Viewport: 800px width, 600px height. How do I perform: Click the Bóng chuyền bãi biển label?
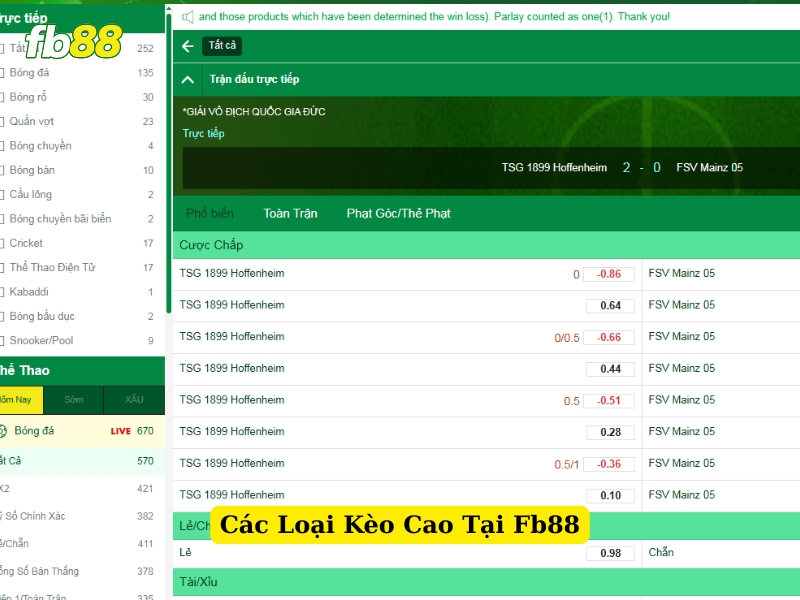pos(60,219)
